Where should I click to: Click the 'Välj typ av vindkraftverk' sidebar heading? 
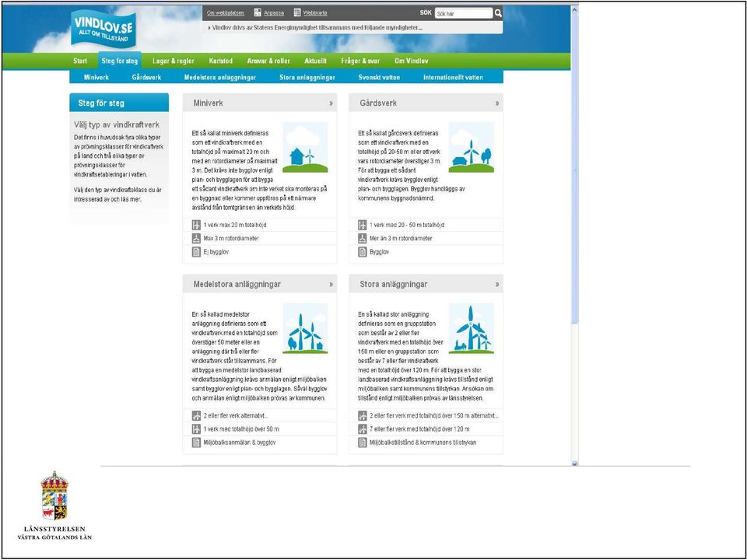117,124
